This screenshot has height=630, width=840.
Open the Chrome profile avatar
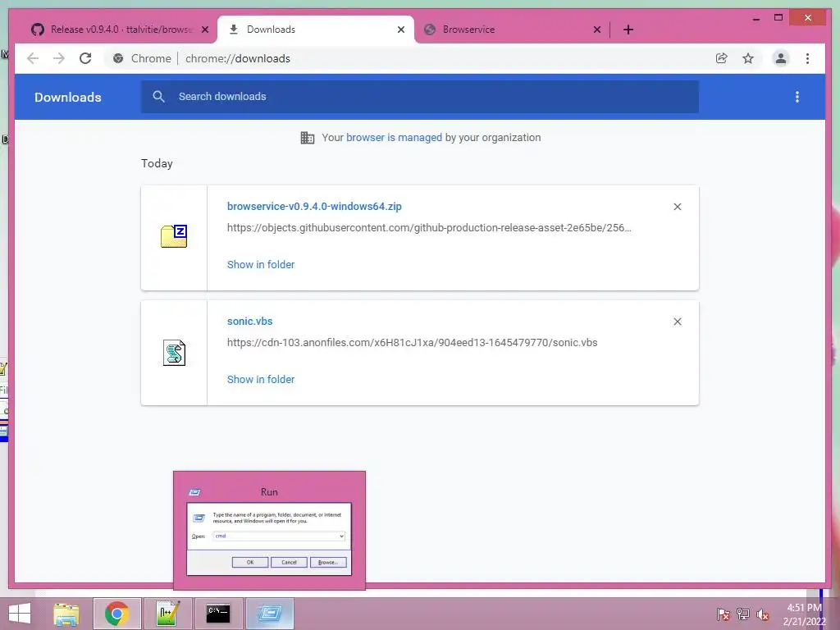[x=781, y=58]
